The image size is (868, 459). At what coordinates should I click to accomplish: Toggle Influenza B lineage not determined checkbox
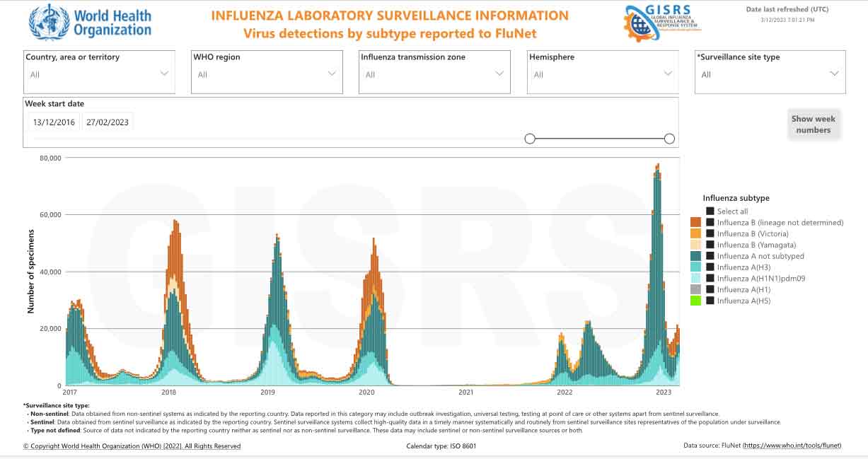coord(710,222)
